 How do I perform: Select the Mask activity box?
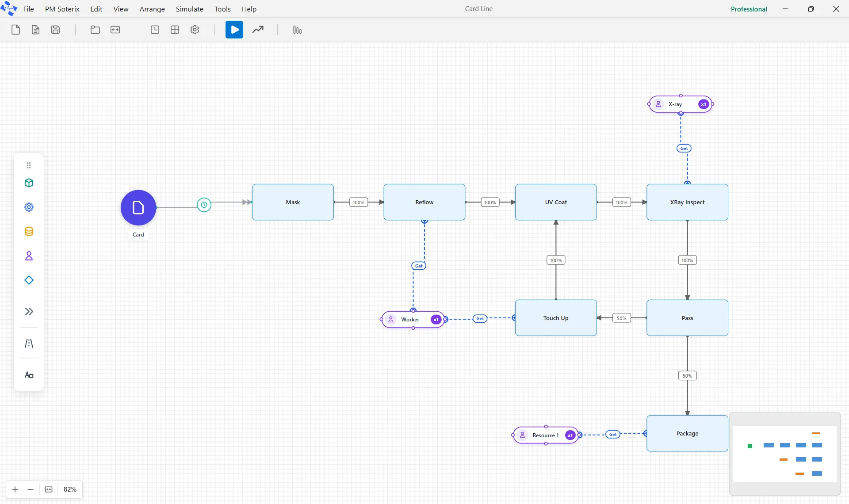click(x=293, y=202)
